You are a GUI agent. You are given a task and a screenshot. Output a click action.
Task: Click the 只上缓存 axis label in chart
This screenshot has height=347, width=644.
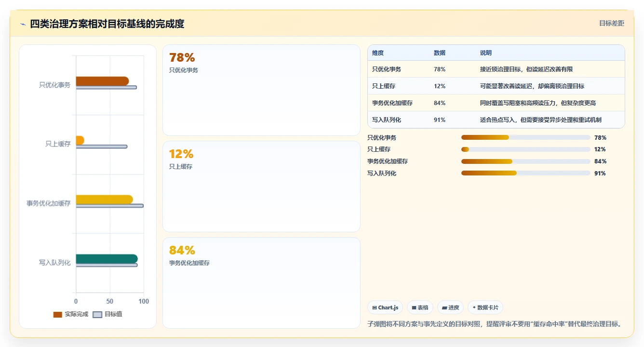click(x=58, y=144)
